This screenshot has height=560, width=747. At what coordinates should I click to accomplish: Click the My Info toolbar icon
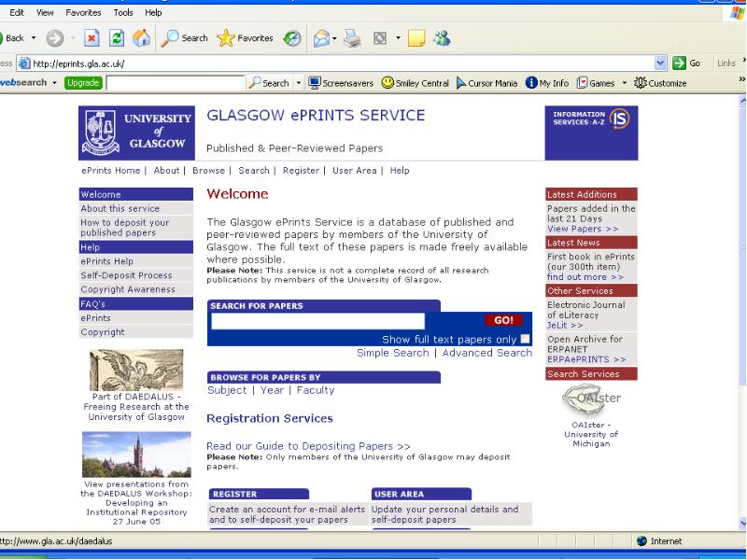pos(547,83)
